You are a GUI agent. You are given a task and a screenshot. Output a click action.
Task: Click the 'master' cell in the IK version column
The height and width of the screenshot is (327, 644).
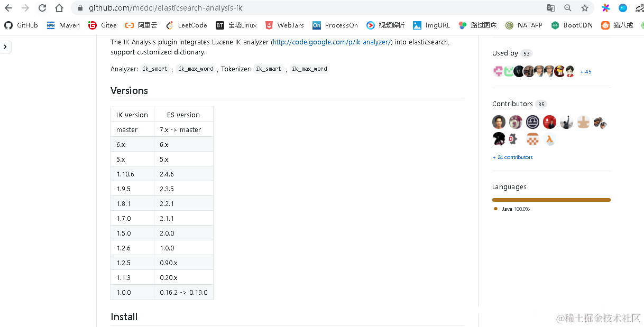point(132,129)
